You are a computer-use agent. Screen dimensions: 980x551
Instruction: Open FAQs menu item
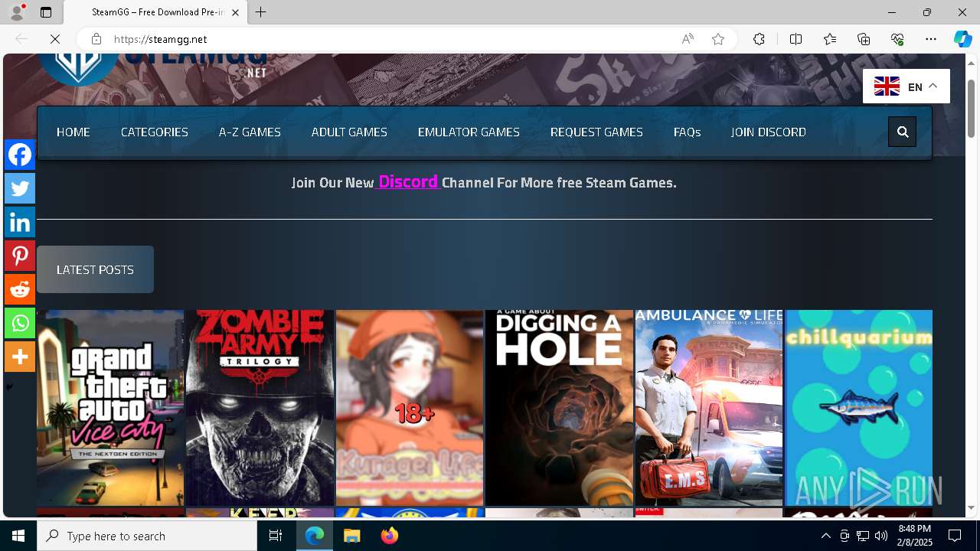pos(687,132)
